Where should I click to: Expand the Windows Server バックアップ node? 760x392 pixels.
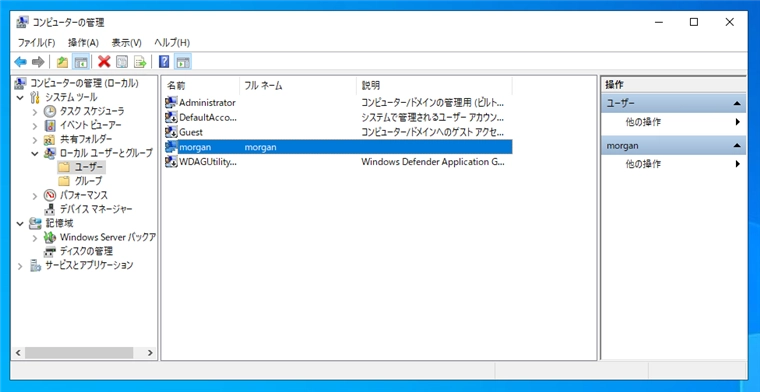point(34,237)
